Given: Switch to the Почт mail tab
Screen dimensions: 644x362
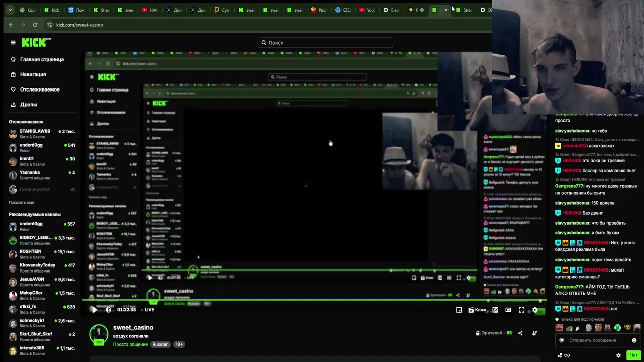Looking at the screenshot, I should (x=76, y=10).
